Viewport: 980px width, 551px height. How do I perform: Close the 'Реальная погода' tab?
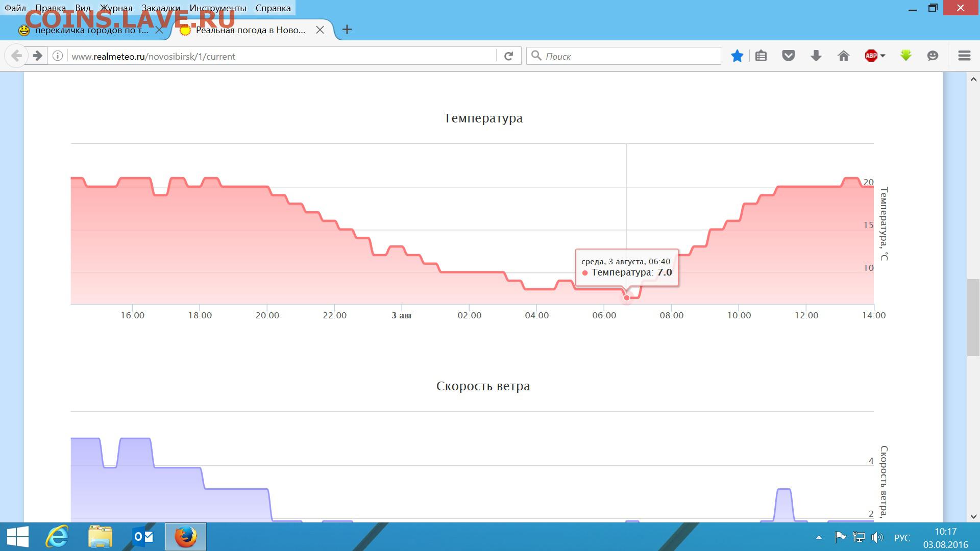(320, 30)
